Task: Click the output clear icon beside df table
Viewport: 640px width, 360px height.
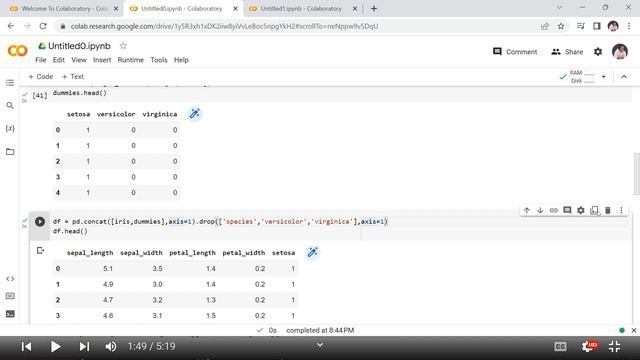Action: (x=40, y=251)
